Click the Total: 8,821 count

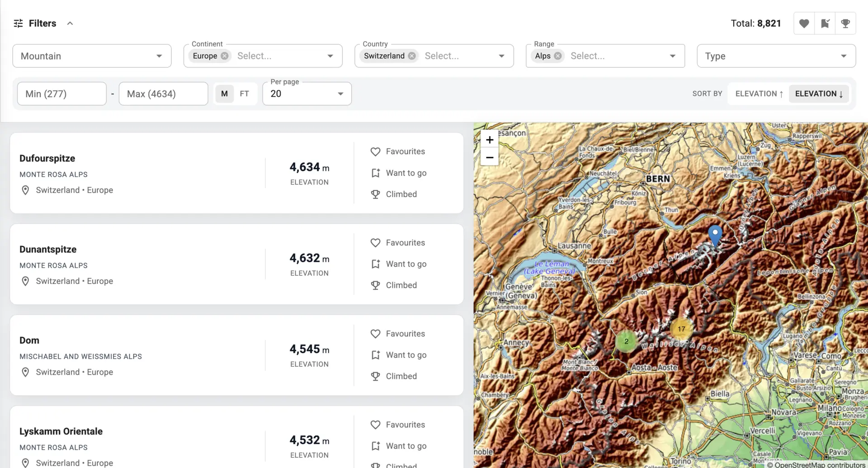tap(756, 24)
